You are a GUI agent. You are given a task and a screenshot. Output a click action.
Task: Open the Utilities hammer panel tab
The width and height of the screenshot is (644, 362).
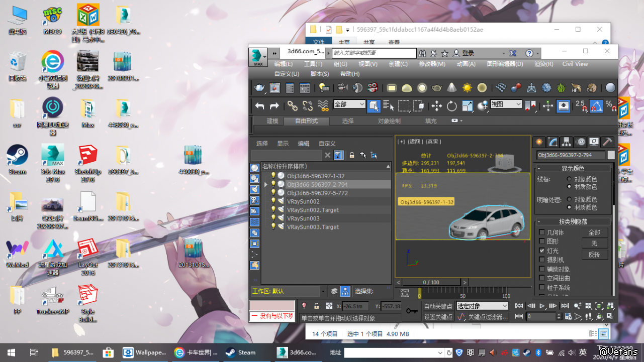tap(607, 142)
